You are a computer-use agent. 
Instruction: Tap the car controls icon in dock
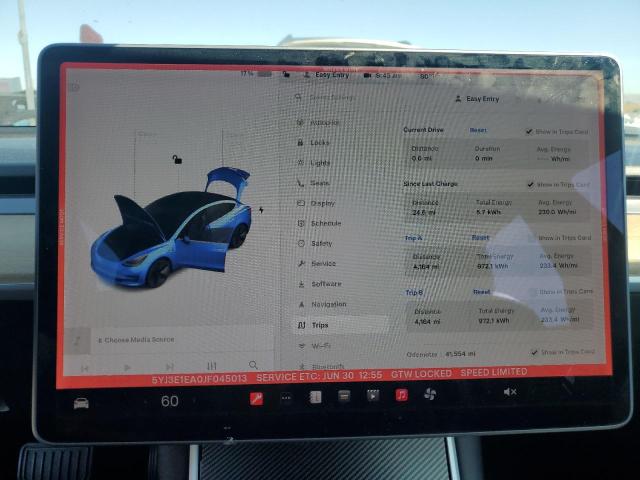tap(81, 402)
